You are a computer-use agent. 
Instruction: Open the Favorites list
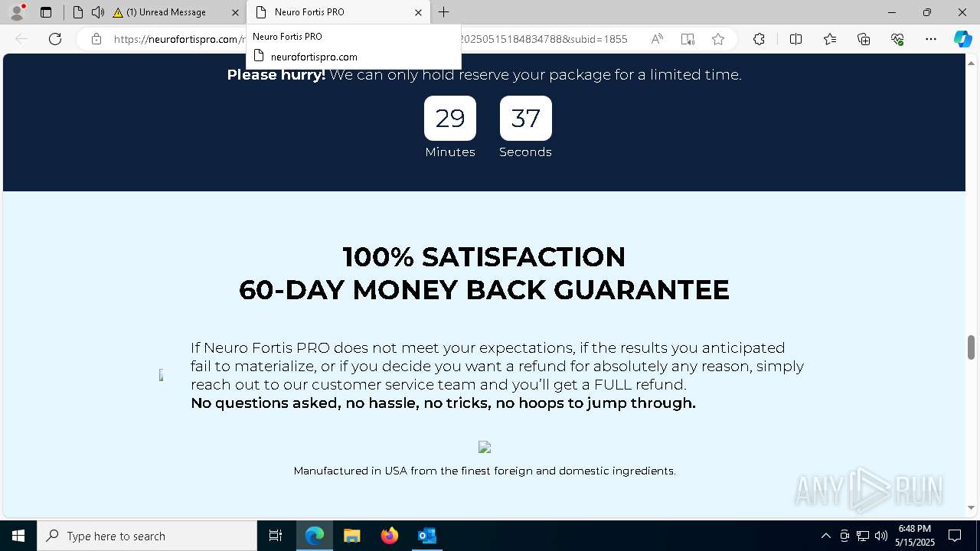[830, 39]
